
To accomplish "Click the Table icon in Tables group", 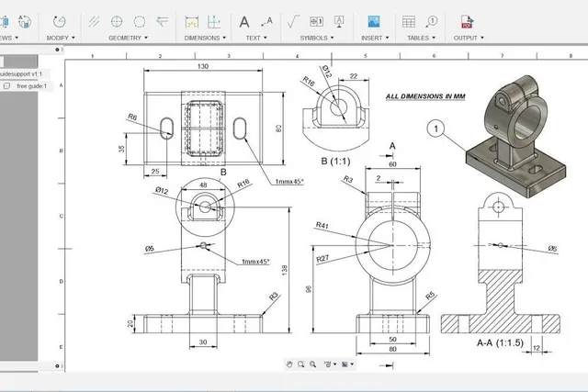I will pyautogui.click(x=408, y=22).
